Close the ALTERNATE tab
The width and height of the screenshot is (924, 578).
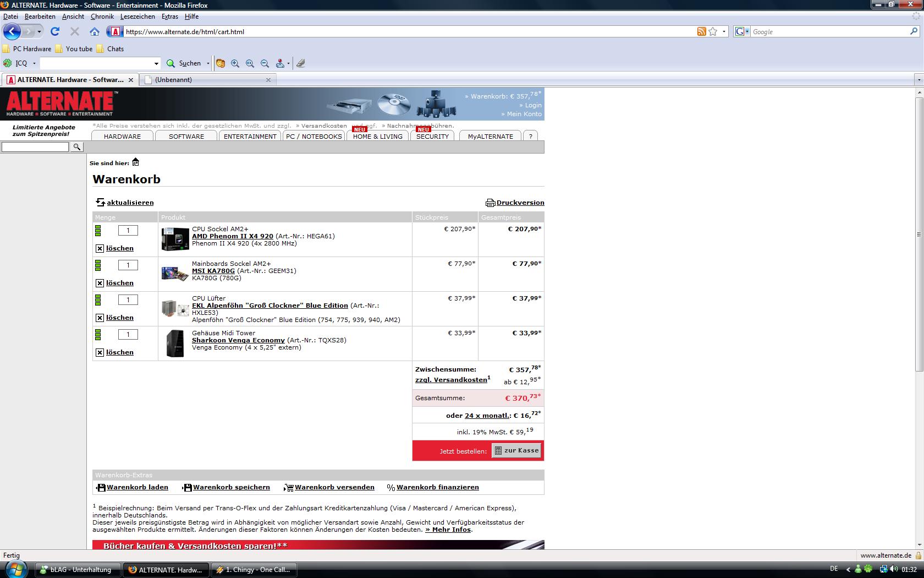tap(131, 80)
